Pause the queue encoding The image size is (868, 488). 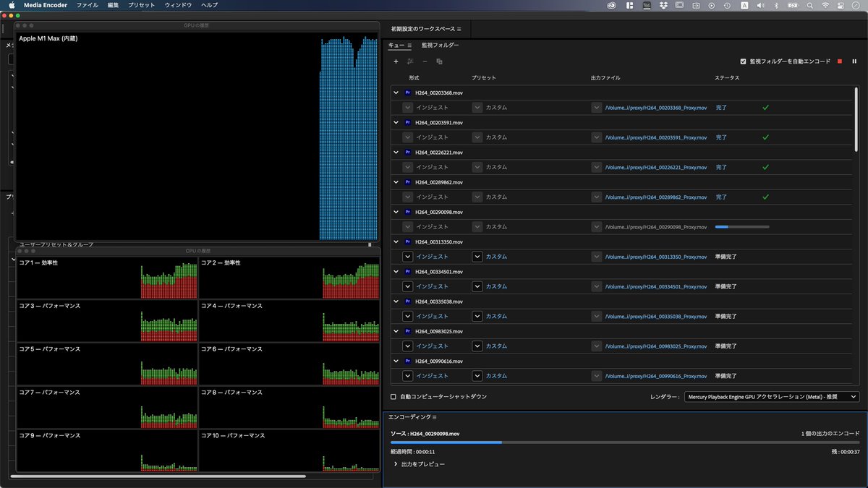(x=854, y=61)
